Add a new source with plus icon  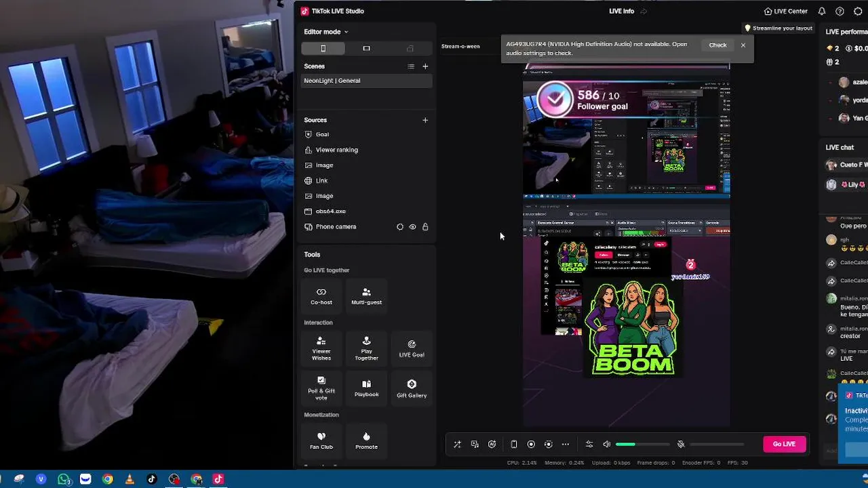[x=425, y=120]
